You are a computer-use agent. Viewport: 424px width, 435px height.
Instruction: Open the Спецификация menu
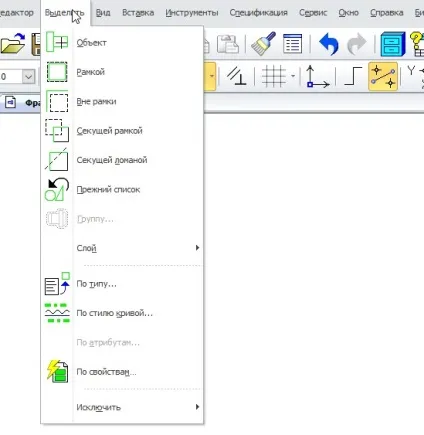coord(258,13)
